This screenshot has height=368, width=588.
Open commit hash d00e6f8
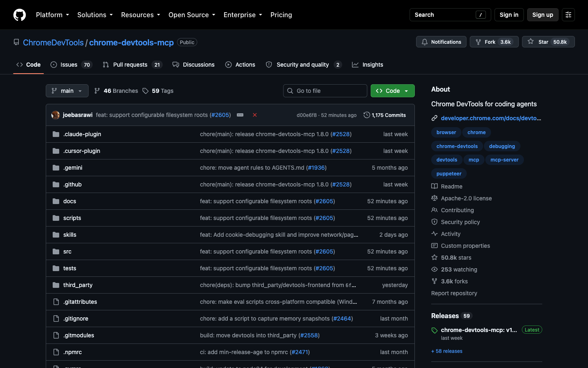tap(307, 115)
